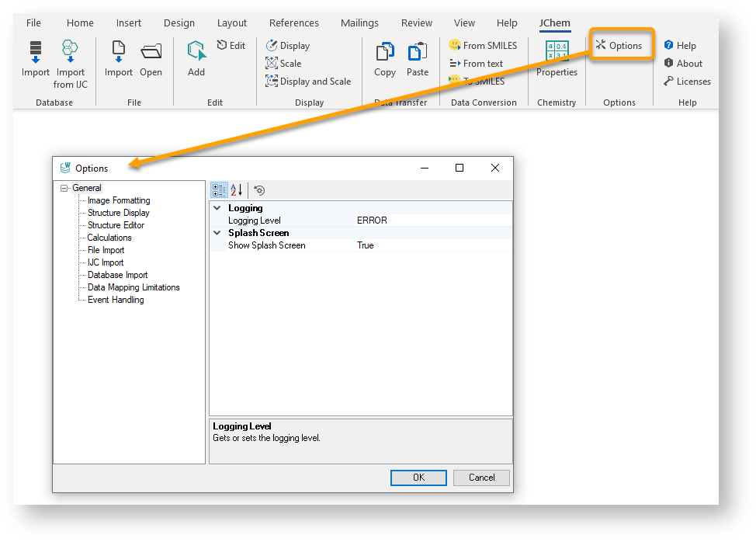Open Import from IJC tool
The height and width of the screenshot is (542, 756).
click(71, 53)
